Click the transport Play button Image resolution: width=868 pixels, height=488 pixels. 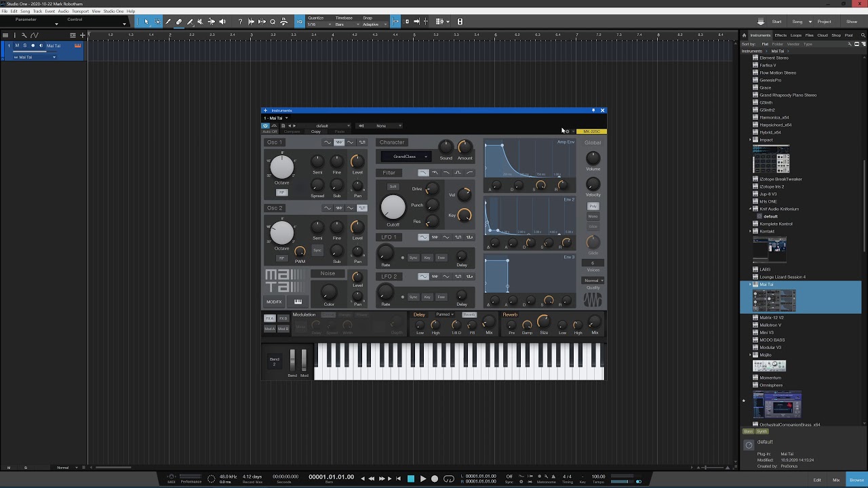(x=422, y=479)
